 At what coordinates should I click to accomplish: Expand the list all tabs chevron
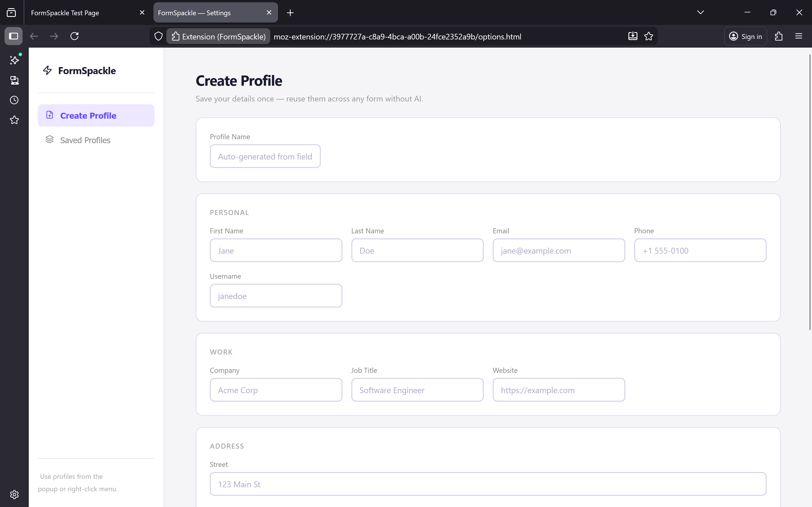(x=700, y=12)
